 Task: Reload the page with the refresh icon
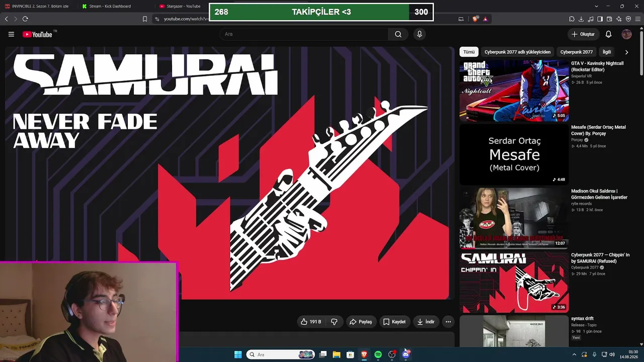[25, 19]
